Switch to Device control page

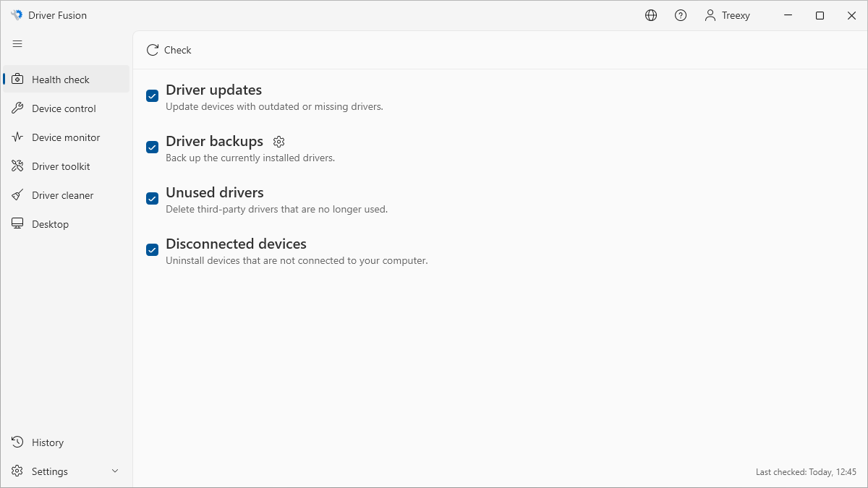click(x=64, y=108)
